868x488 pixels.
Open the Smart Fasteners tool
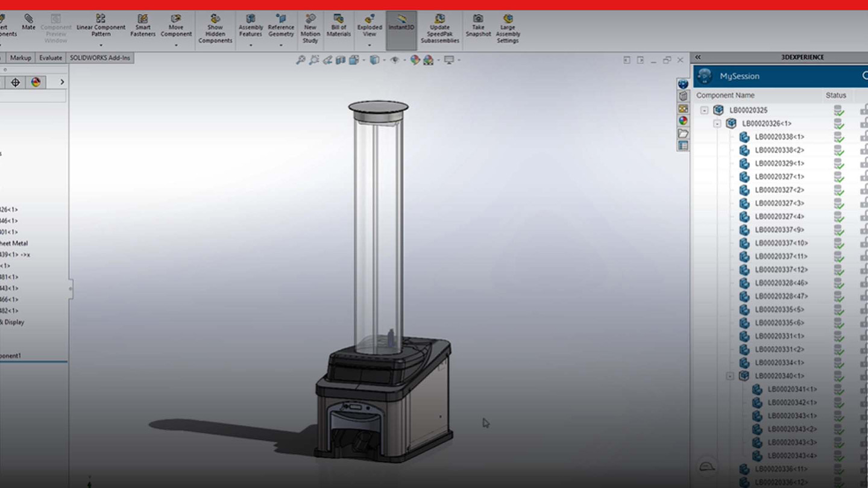click(x=143, y=26)
